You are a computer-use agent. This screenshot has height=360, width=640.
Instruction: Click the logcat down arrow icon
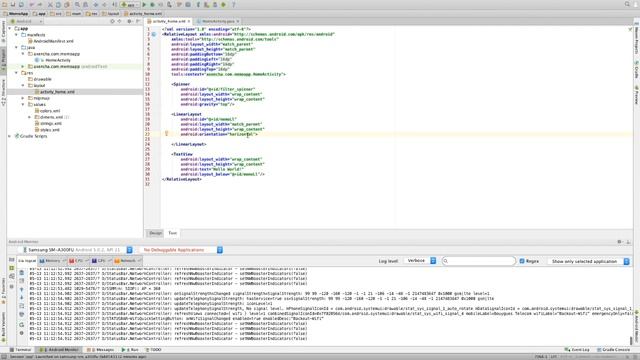click(x=22, y=297)
